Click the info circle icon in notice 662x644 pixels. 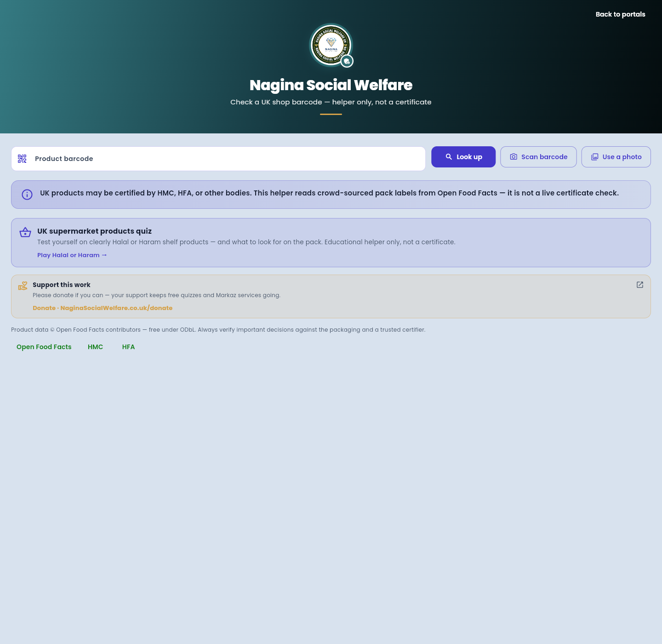click(x=27, y=195)
